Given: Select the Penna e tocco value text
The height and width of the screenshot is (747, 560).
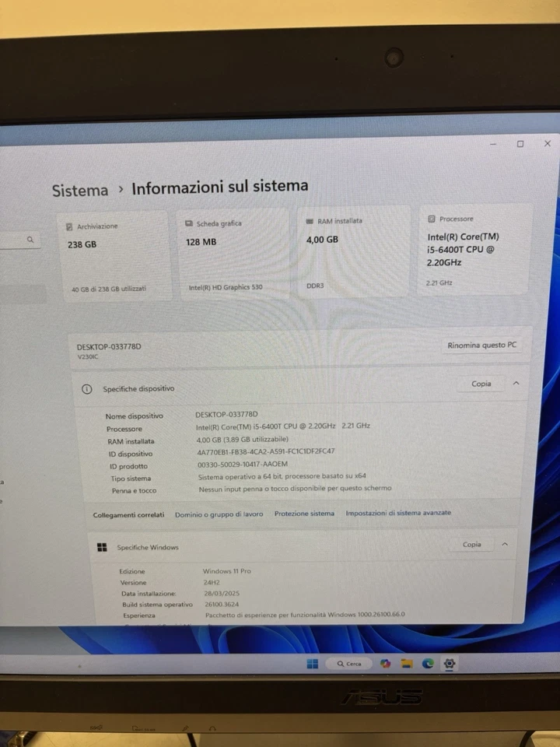Looking at the screenshot, I should click(x=296, y=489).
